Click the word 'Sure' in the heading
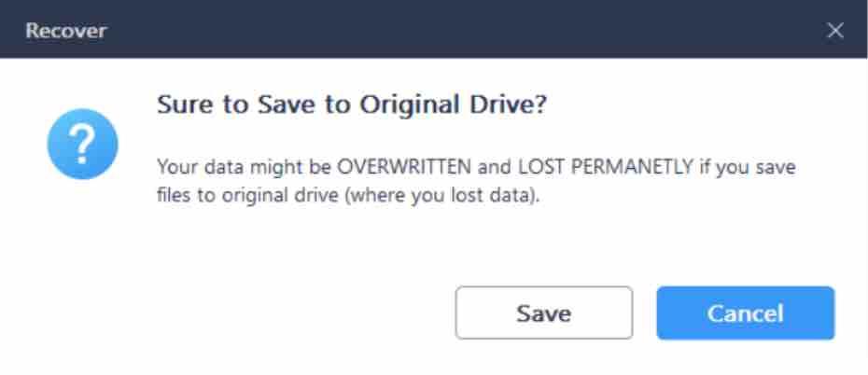 [187, 105]
